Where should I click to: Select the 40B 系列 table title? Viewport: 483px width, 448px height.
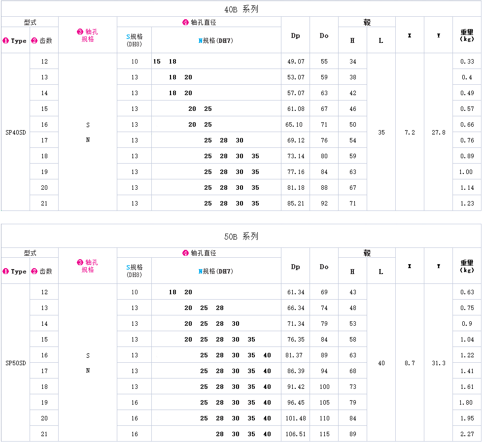(x=241, y=9)
